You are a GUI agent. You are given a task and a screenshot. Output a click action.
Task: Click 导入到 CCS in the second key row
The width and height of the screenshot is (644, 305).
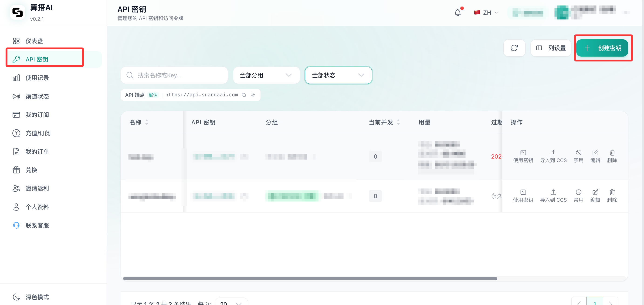553,196
